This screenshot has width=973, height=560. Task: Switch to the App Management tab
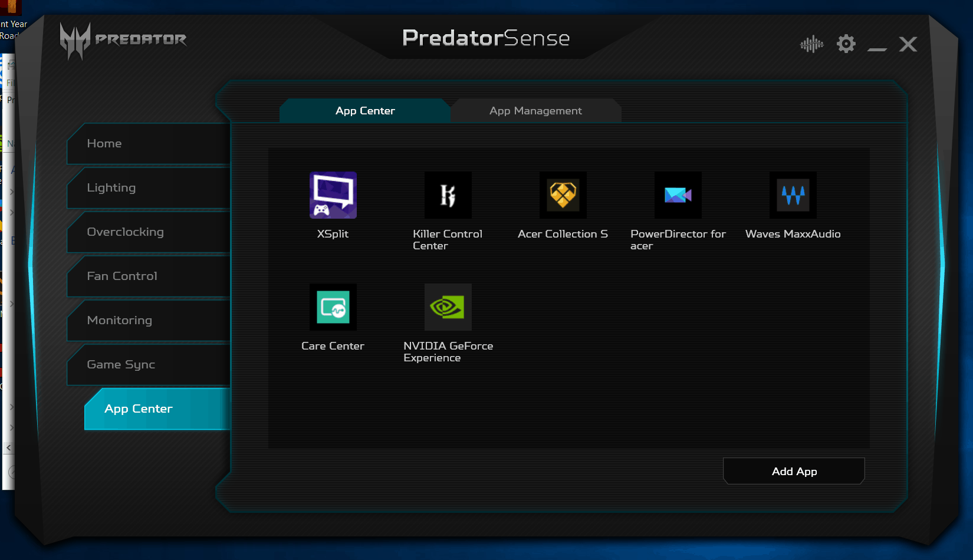(534, 110)
